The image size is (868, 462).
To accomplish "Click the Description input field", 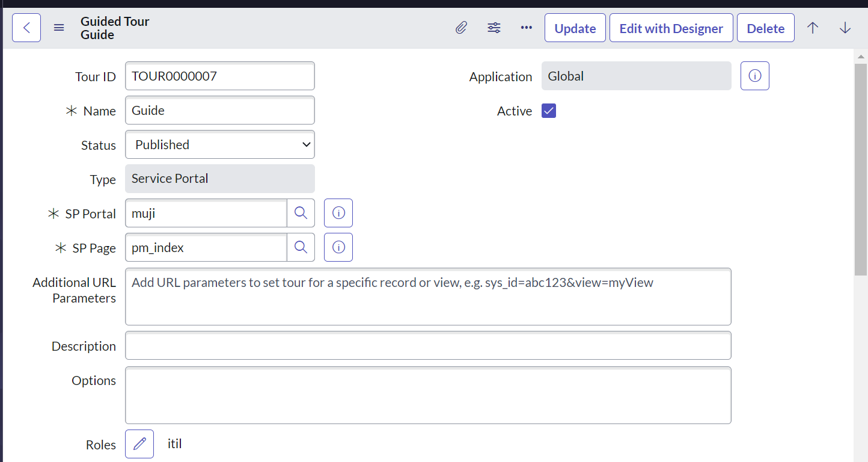I will pyautogui.click(x=428, y=345).
